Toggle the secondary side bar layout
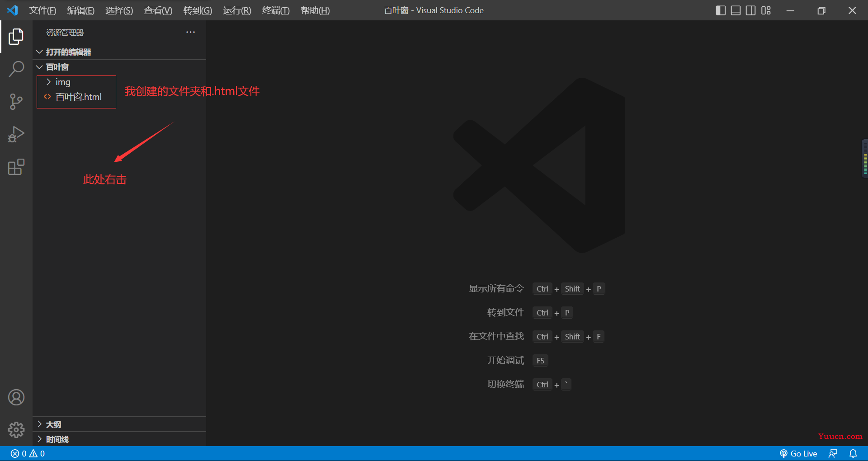 pyautogui.click(x=750, y=10)
